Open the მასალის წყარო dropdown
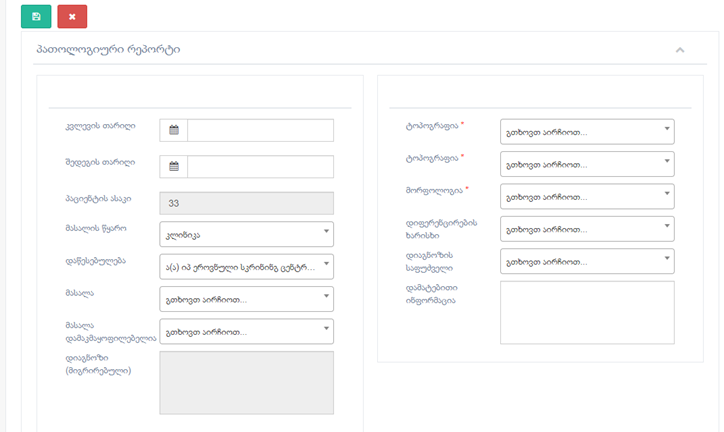Screen dimensions: 724x432 [246, 234]
